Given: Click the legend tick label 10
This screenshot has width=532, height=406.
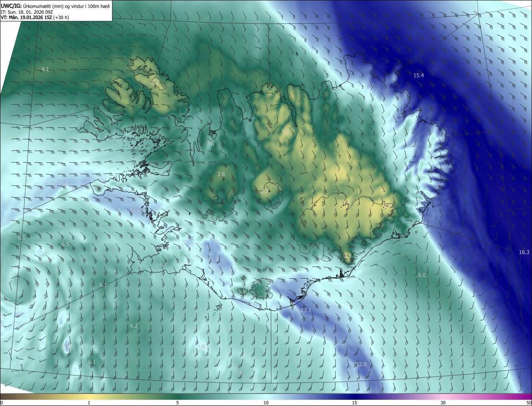Looking at the screenshot, I should click(266, 403).
